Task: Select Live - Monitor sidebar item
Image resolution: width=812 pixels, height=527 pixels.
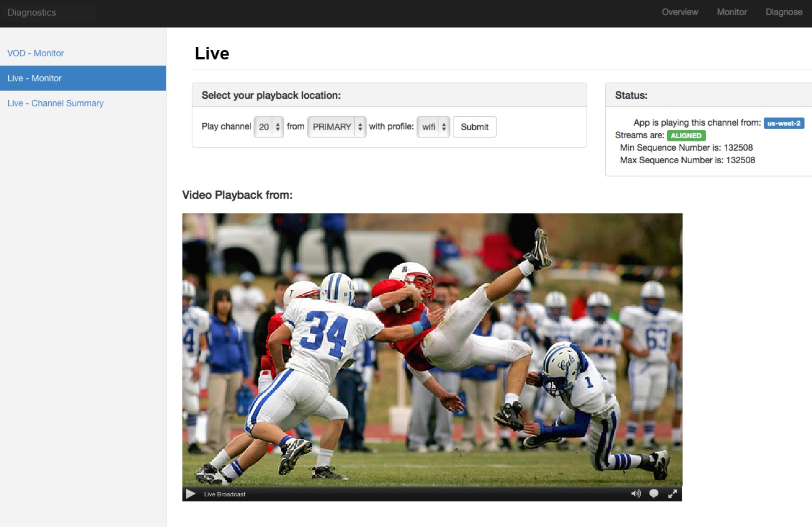Action: tap(35, 78)
